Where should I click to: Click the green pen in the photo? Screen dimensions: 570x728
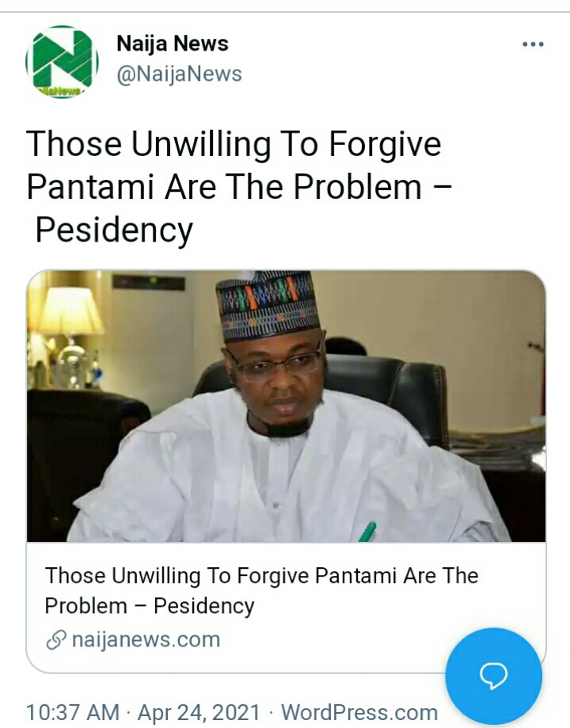point(367,532)
